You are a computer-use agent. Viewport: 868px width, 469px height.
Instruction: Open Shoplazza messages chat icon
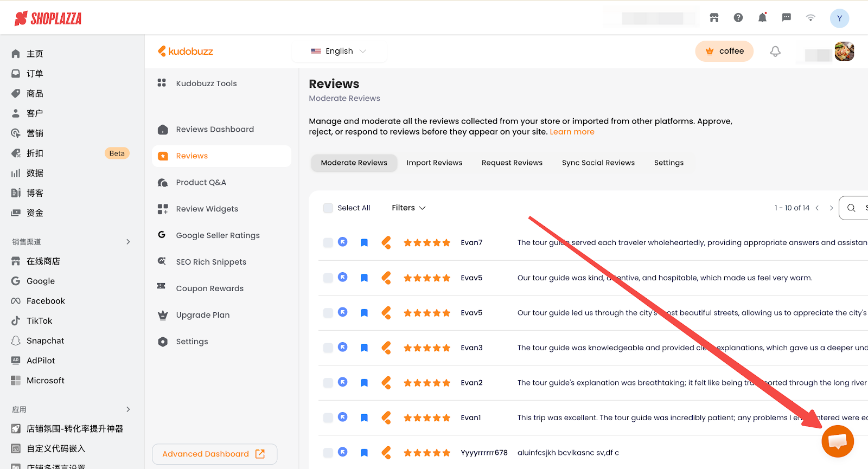(786, 18)
